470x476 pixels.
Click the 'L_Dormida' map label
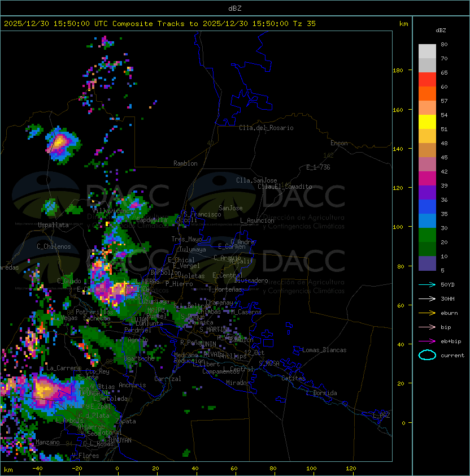321,393
